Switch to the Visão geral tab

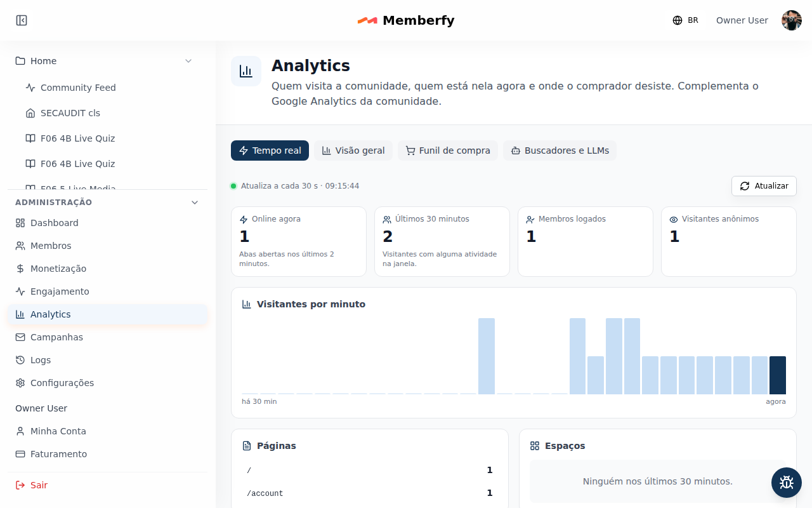click(353, 150)
